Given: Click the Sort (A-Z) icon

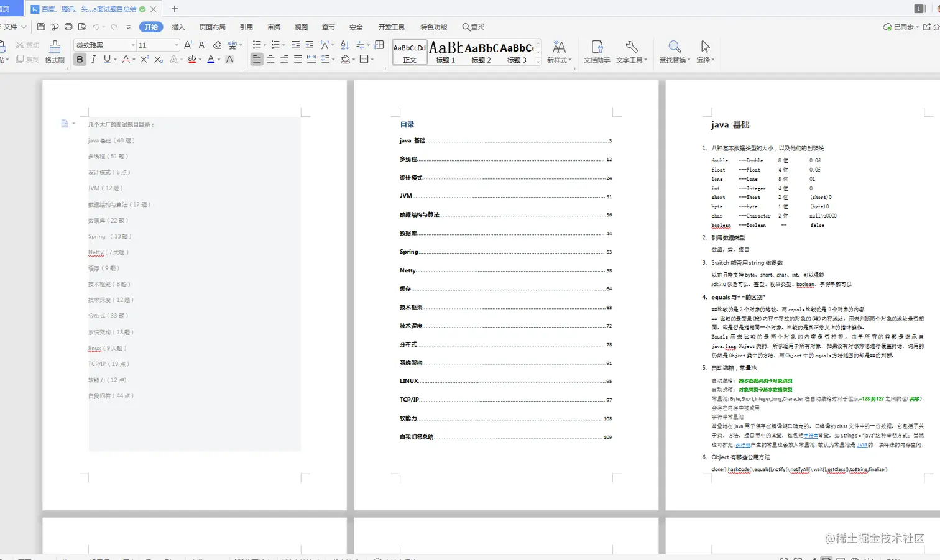Looking at the screenshot, I should [345, 45].
